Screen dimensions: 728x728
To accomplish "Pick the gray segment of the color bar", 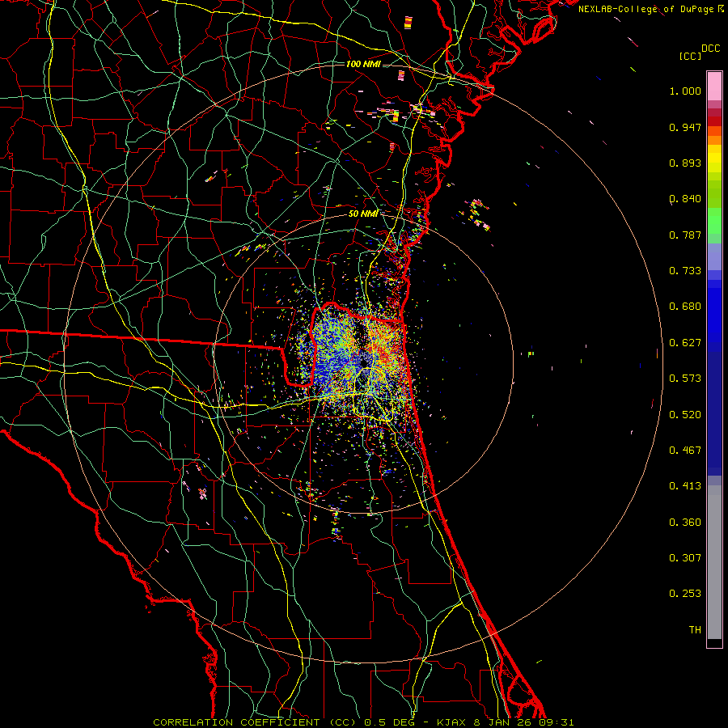I will pos(714,562).
